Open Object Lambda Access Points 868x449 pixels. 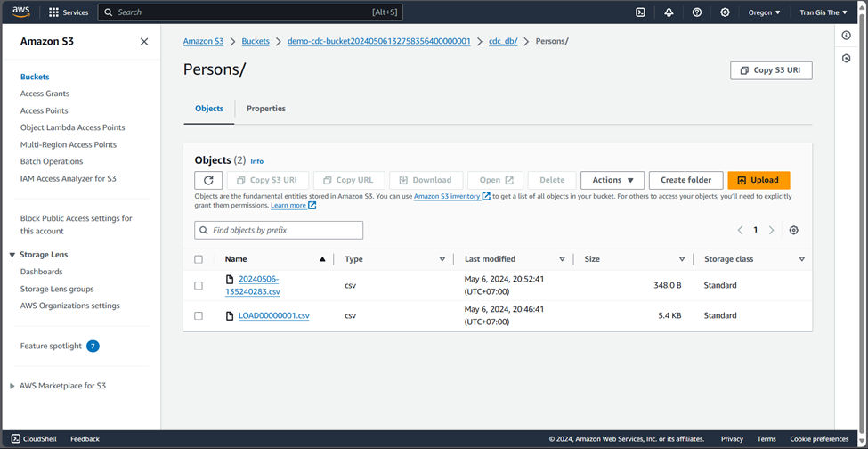72,127
